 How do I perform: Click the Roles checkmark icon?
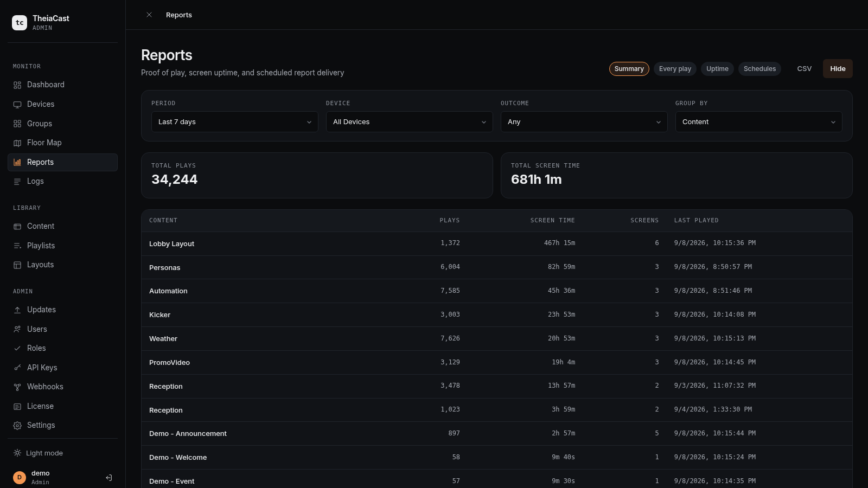point(17,349)
